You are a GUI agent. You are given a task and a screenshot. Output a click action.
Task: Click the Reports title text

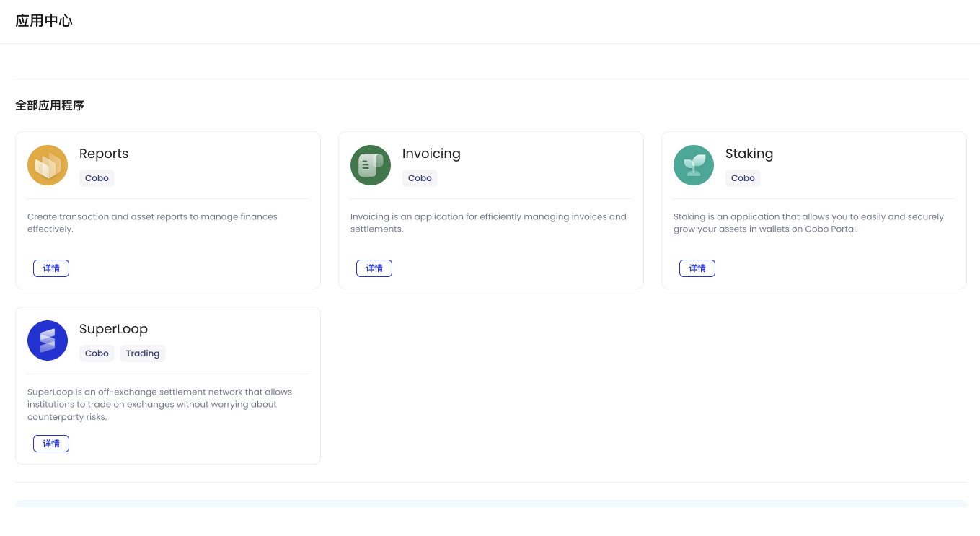pos(104,154)
